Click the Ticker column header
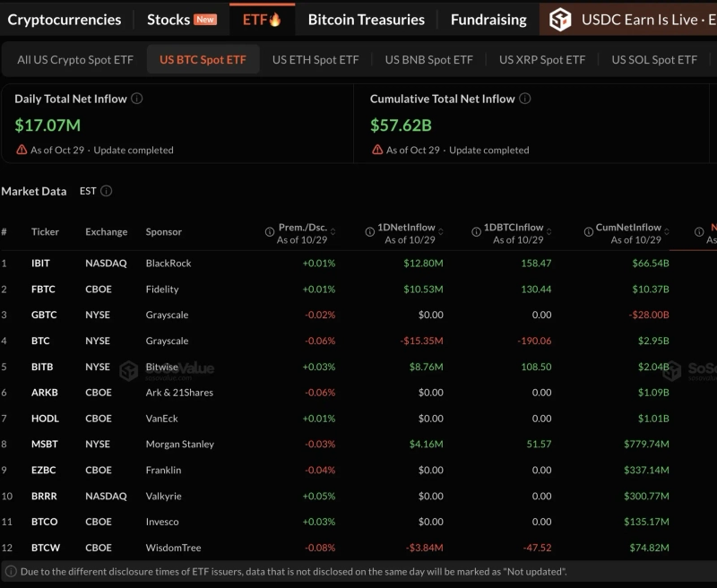 click(45, 232)
